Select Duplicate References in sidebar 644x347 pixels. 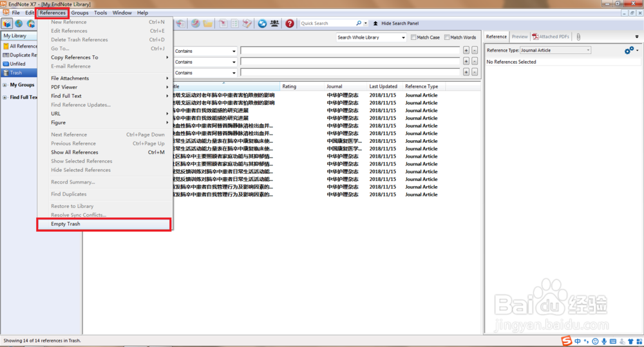[20, 55]
